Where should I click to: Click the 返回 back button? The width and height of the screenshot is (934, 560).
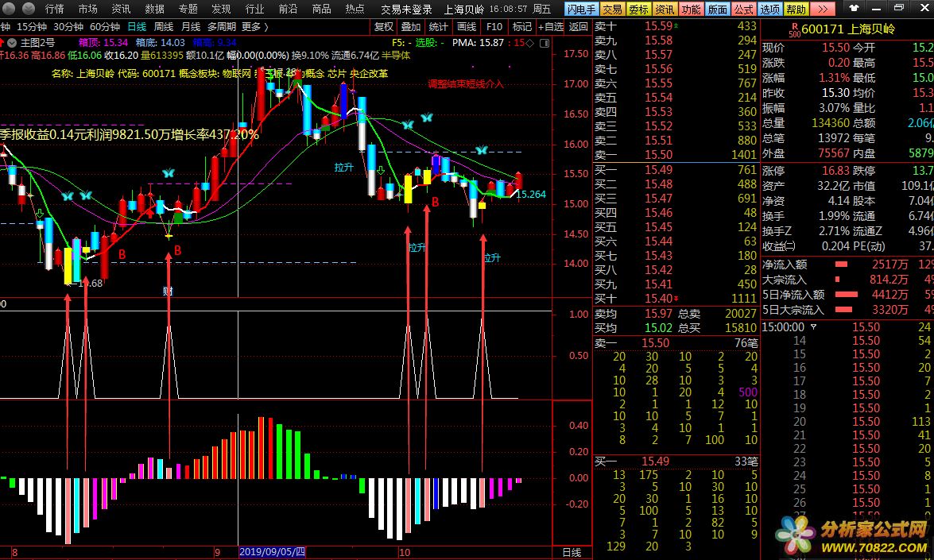[x=579, y=27]
